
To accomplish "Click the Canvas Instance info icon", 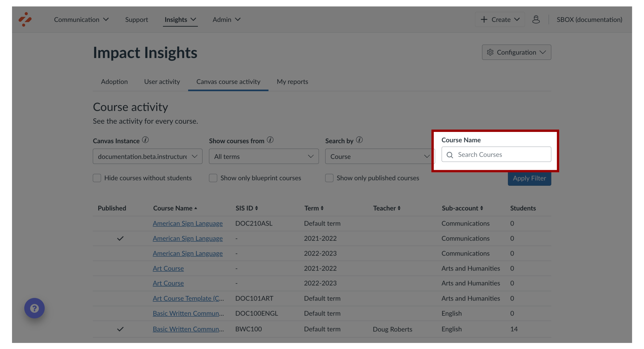I will [x=145, y=140].
